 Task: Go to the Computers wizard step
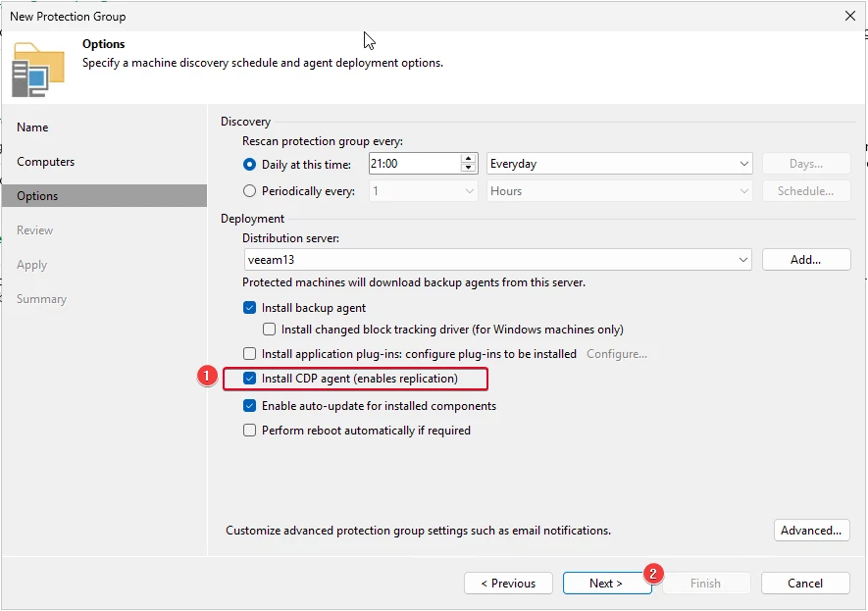pos(45,162)
